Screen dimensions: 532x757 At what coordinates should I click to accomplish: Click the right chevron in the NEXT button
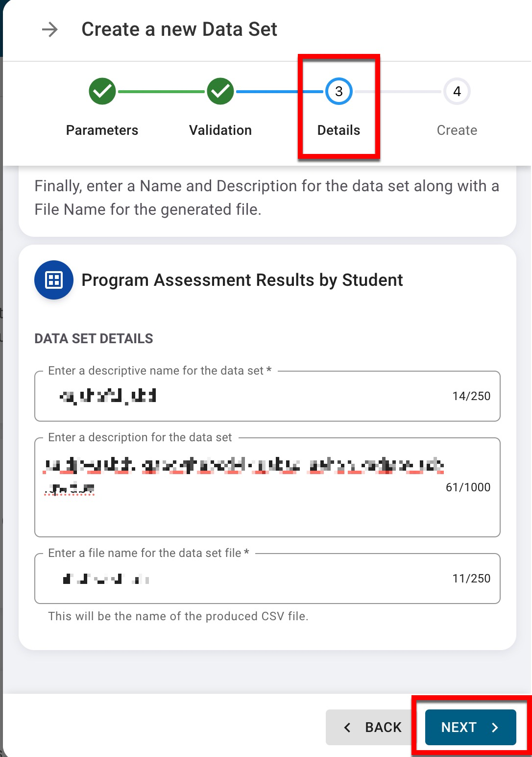click(495, 728)
